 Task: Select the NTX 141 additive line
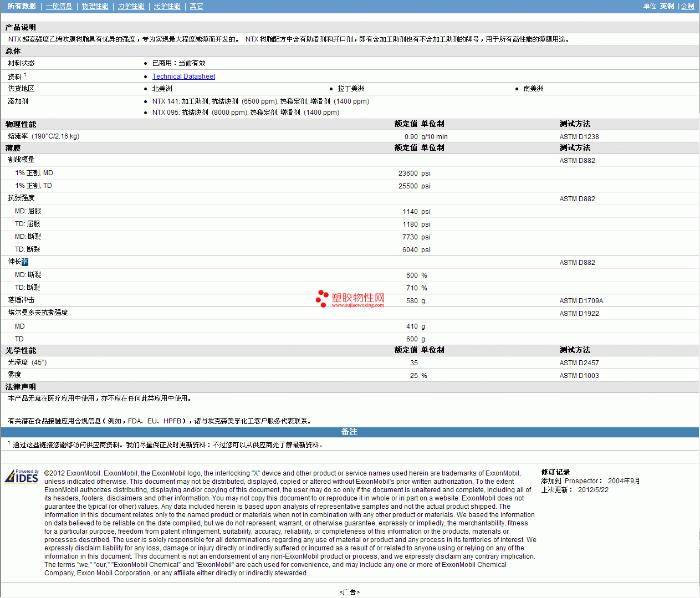pos(260,101)
